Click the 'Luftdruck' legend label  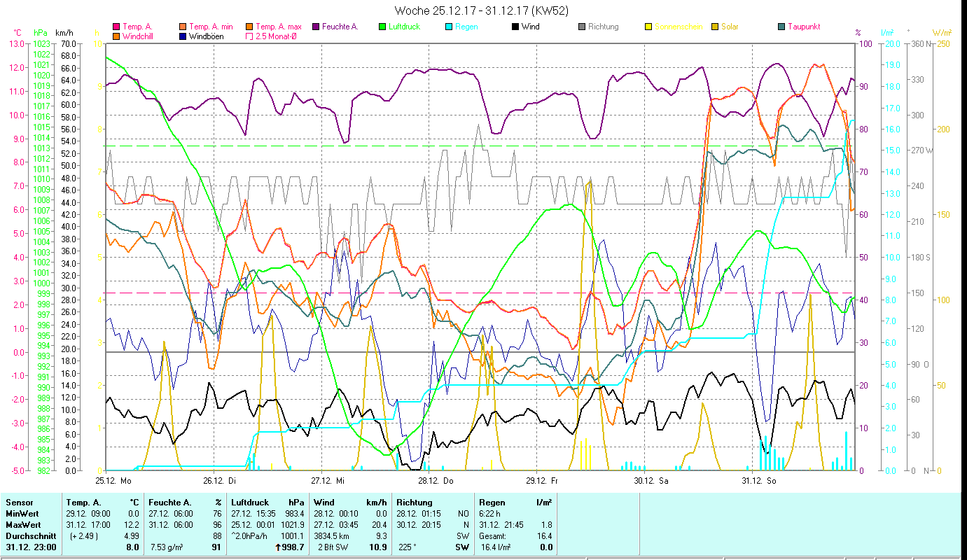pos(405,27)
